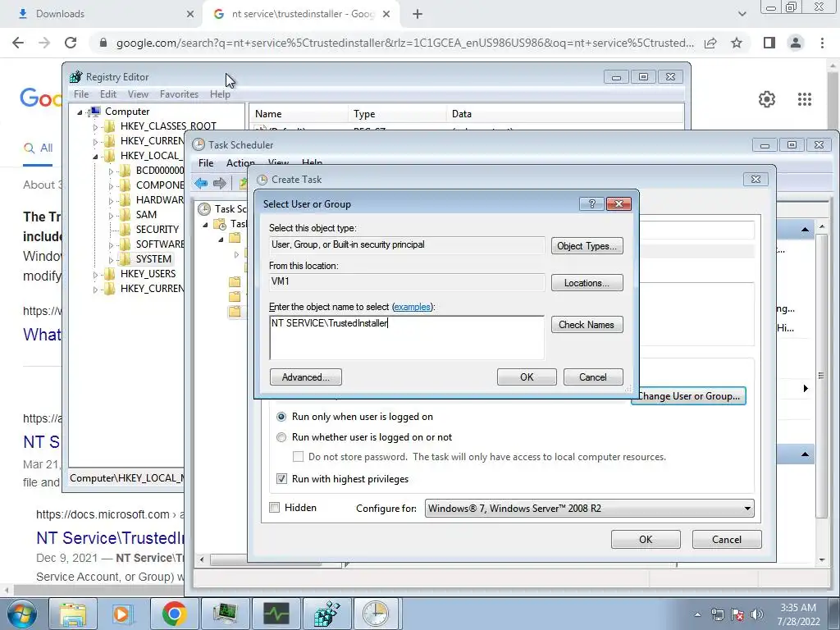
Task: Click the volume speaker tray icon
Action: point(757,614)
